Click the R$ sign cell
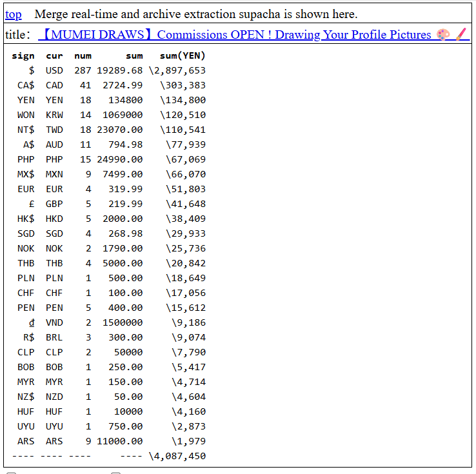This screenshot has height=474, width=476. tap(29, 337)
